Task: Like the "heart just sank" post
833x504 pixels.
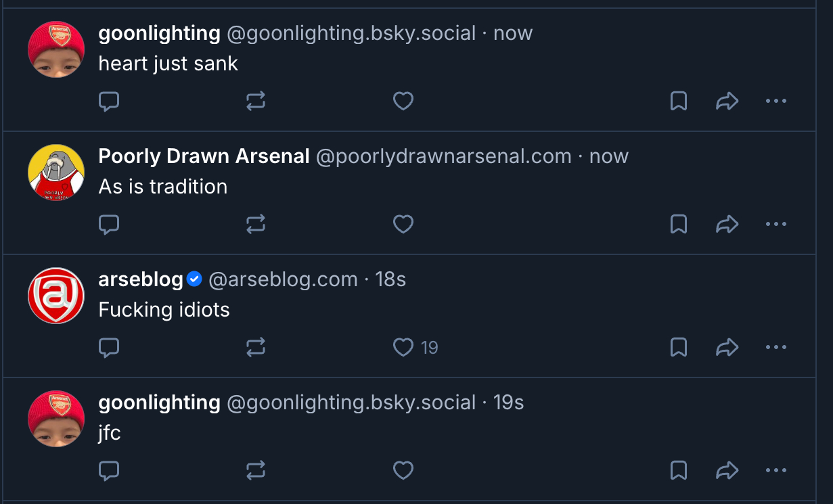Action: (x=403, y=101)
